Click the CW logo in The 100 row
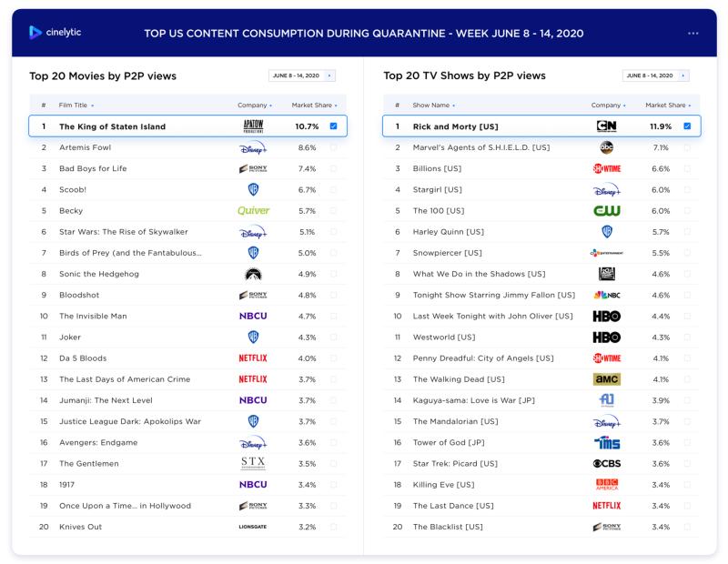This screenshot has width=728, height=564. [607, 211]
